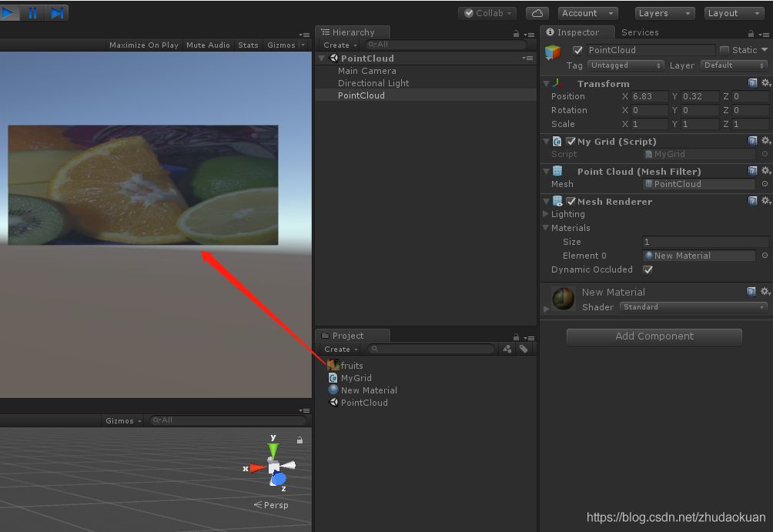Open the PointCloud scene options menu
This screenshot has height=532, width=773.
pos(527,59)
